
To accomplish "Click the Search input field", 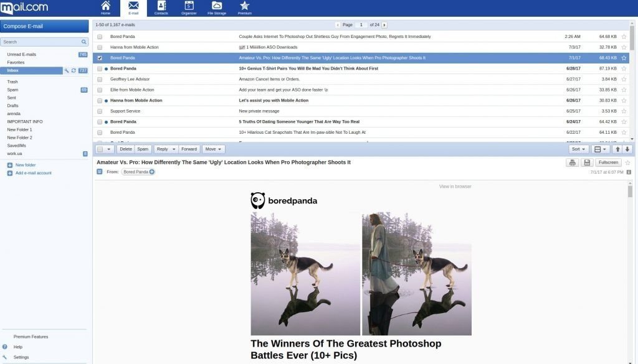I will click(40, 42).
